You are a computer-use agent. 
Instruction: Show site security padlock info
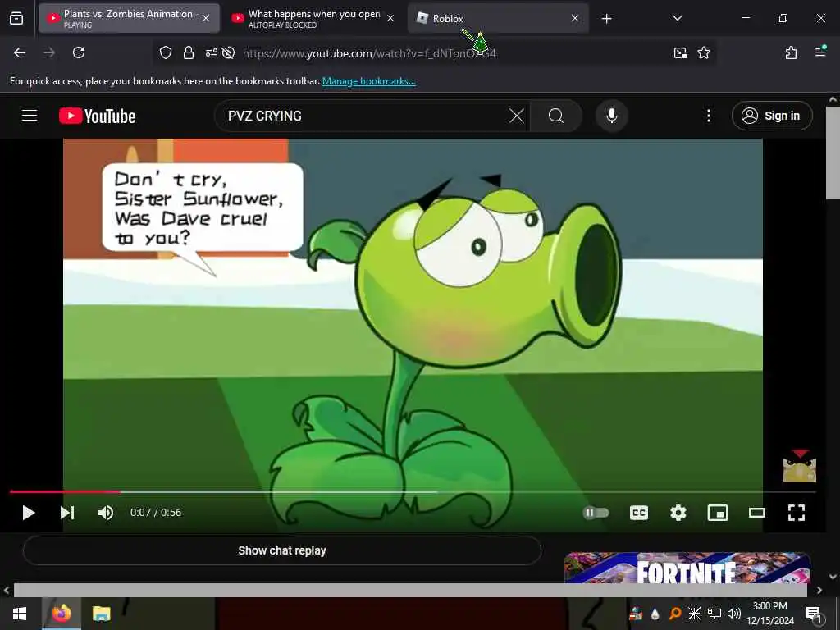(189, 52)
